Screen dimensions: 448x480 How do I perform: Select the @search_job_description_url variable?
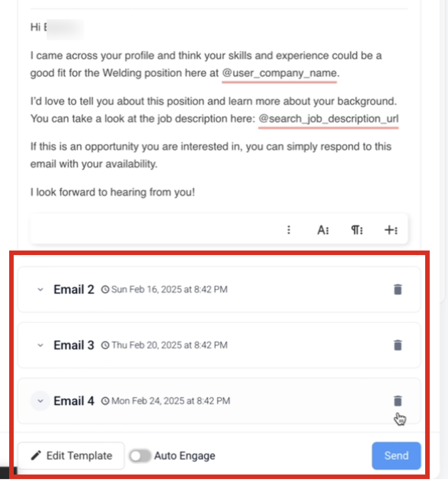pyautogui.click(x=328, y=119)
